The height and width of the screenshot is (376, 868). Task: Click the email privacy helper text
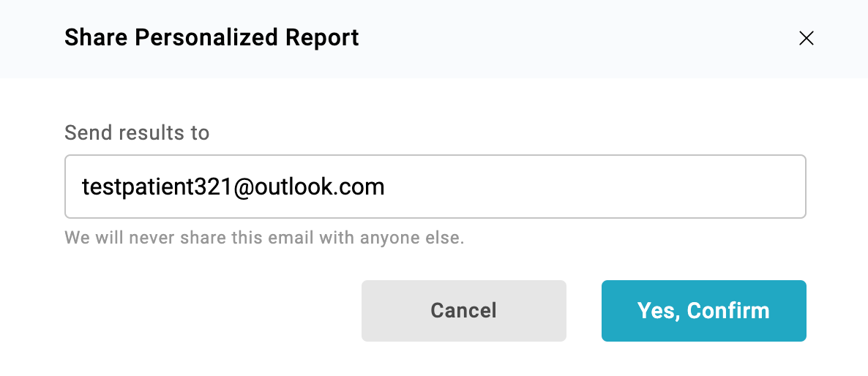pyautogui.click(x=264, y=238)
